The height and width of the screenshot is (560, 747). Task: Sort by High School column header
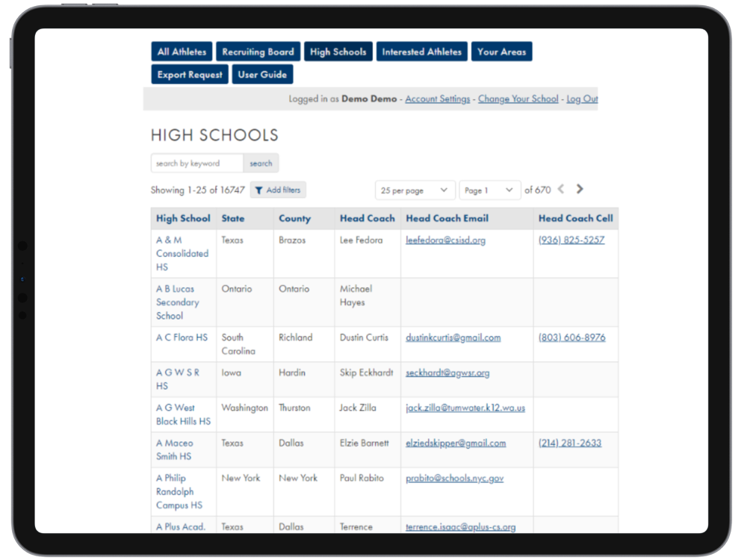point(183,219)
